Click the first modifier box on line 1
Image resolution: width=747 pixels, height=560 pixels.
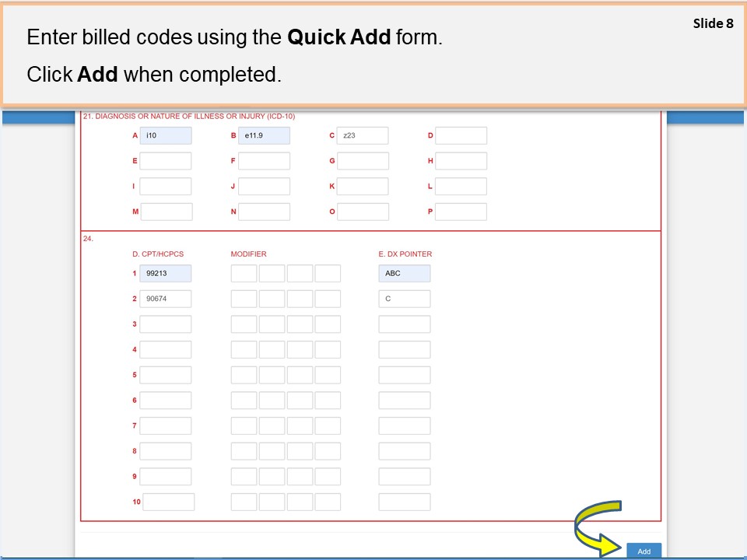(244, 274)
